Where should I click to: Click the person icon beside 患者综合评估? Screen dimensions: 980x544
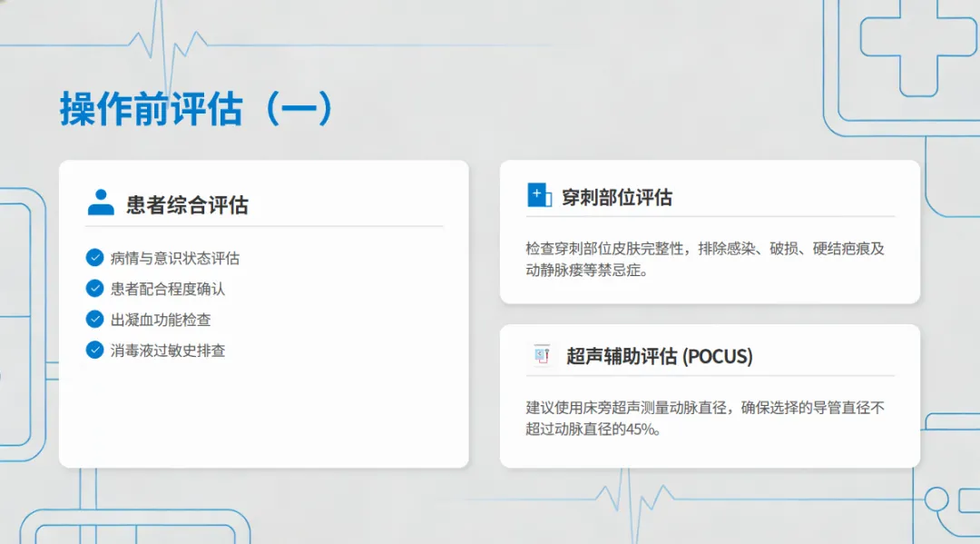click(101, 203)
